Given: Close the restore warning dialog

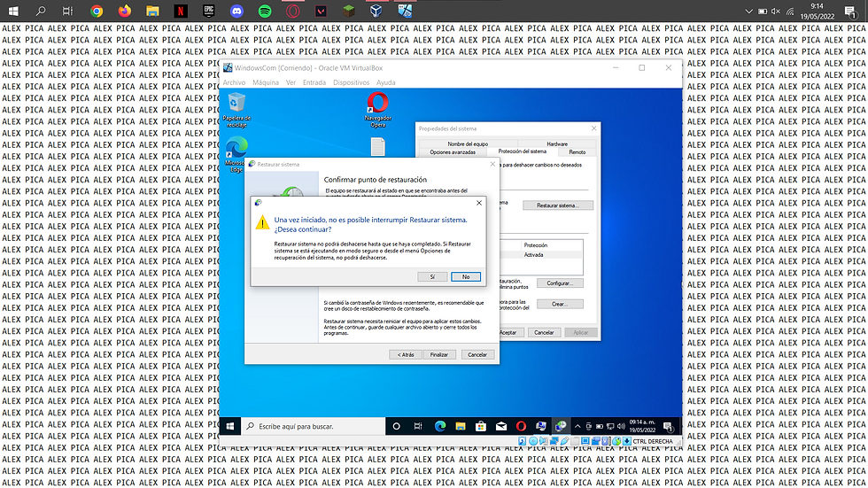Looking at the screenshot, I should pos(479,203).
